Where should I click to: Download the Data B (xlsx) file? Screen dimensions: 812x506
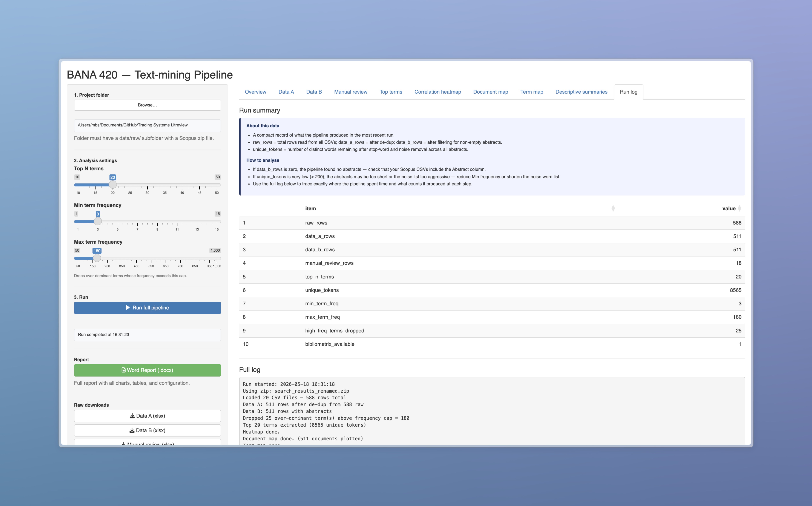[147, 430]
